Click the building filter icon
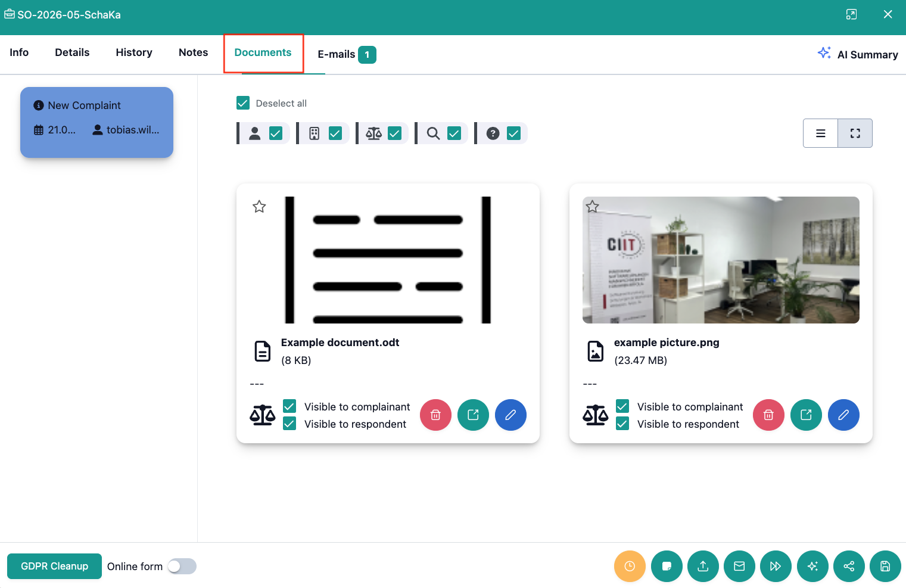This screenshot has height=588, width=906. 315,133
